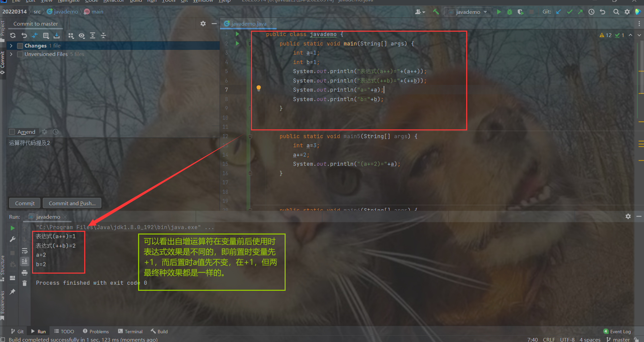Clear console with trash icon
The height and width of the screenshot is (342, 644).
tap(25, 283)
